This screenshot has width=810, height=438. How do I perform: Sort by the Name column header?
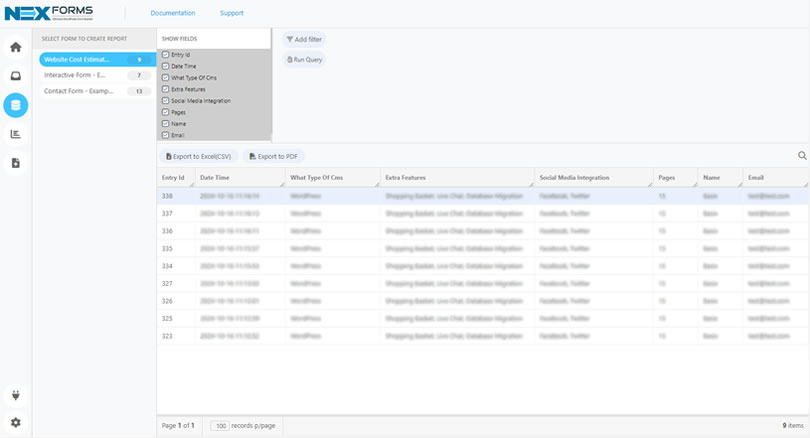coord(720,177)
